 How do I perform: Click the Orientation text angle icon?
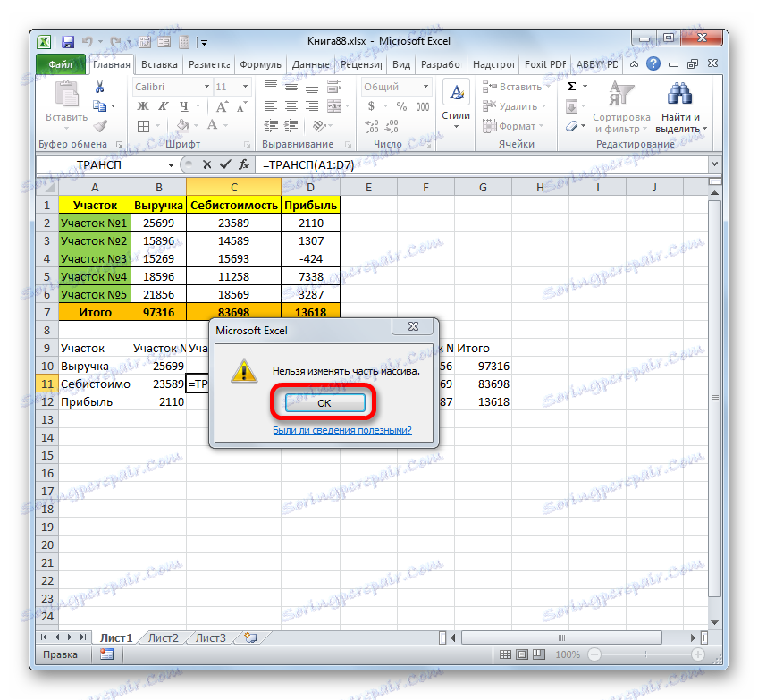pyautogui.click(x=318, y=126)
